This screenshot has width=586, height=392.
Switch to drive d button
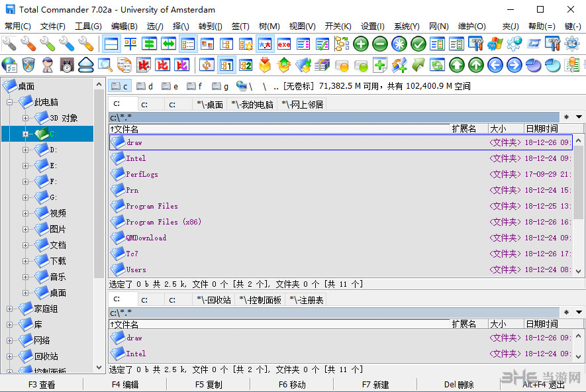(144, 86)
